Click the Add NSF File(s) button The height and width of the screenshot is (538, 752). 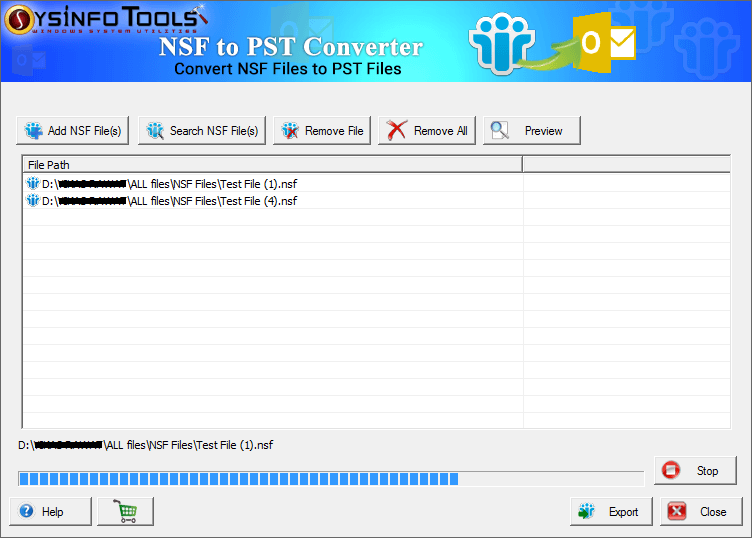72,130
